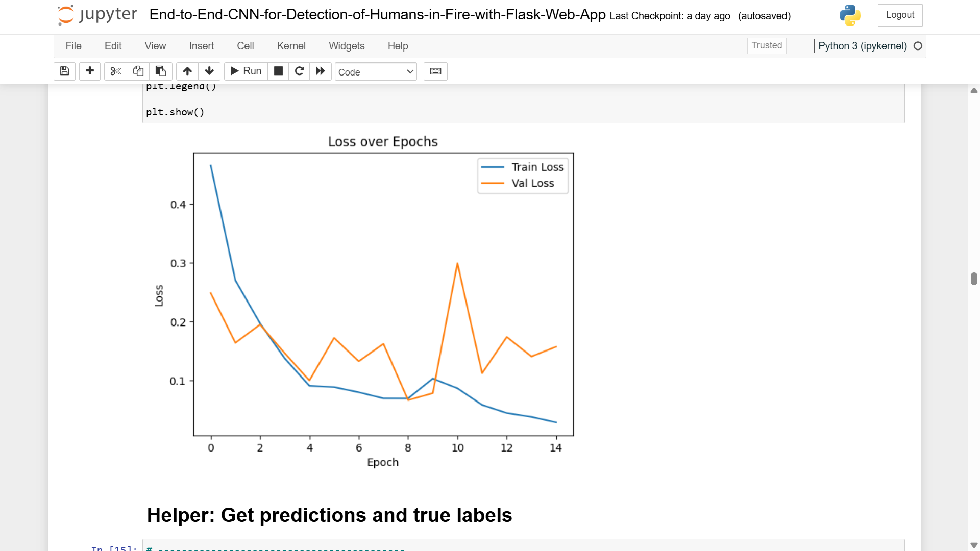Restart the kernel icon
Viewport: 980px width, 551px height.
coord(300,71)
